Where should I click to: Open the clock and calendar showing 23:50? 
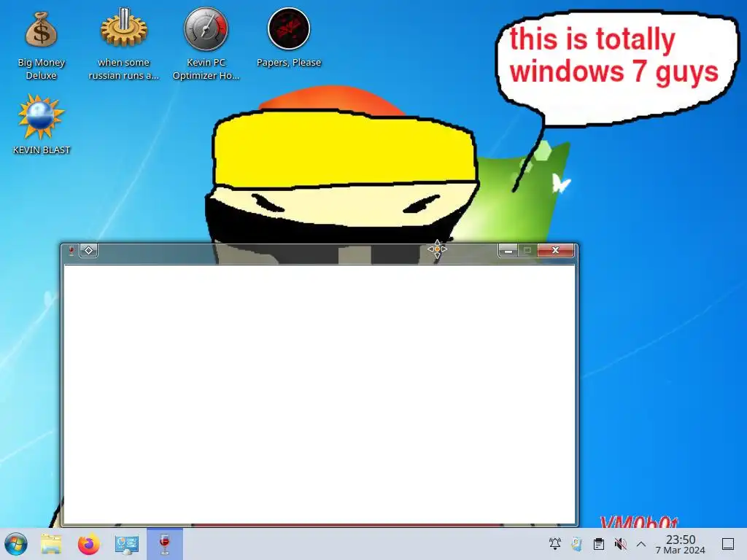click(x=681, y=544)
